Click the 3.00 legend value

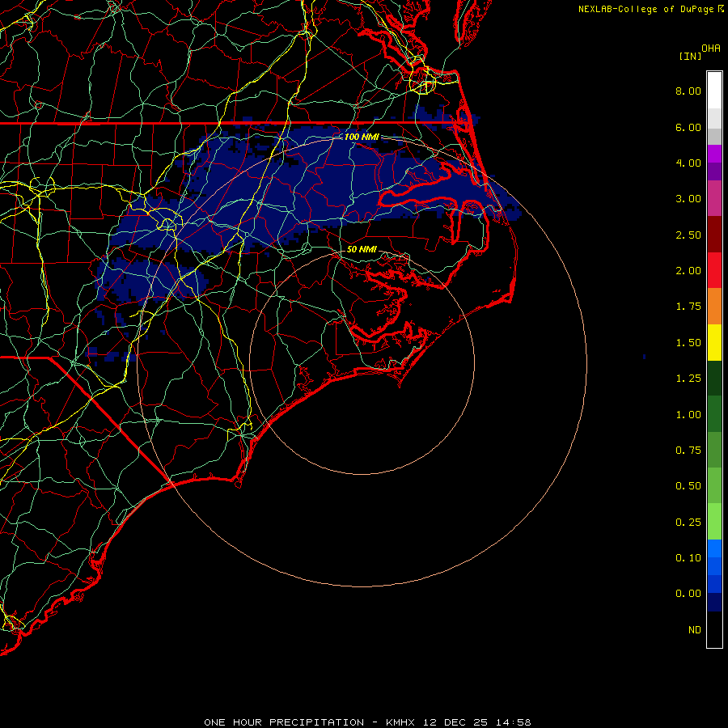coord(688,199)
